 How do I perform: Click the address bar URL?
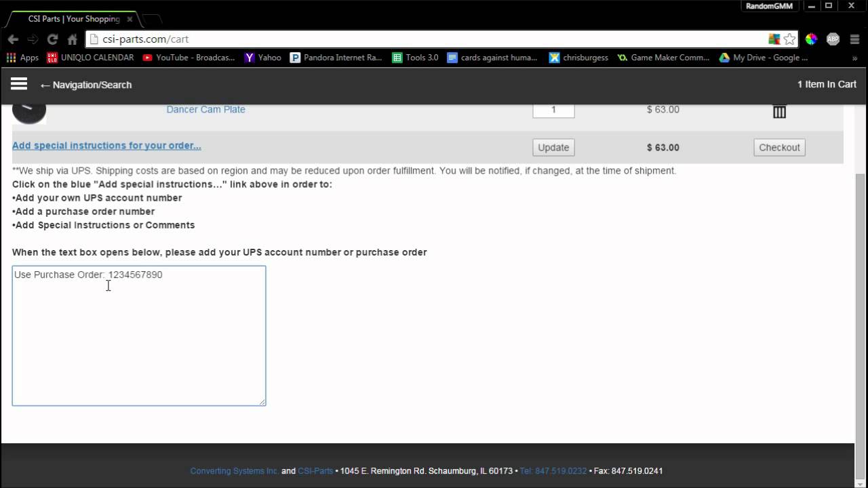click(145, 39)
